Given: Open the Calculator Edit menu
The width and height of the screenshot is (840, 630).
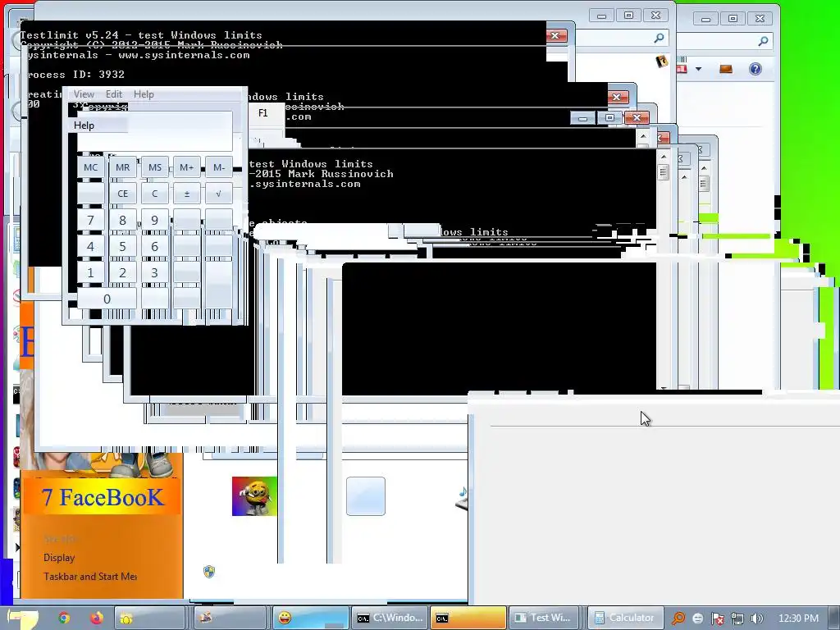Looking at the screenshot, I should coord(113,94).
